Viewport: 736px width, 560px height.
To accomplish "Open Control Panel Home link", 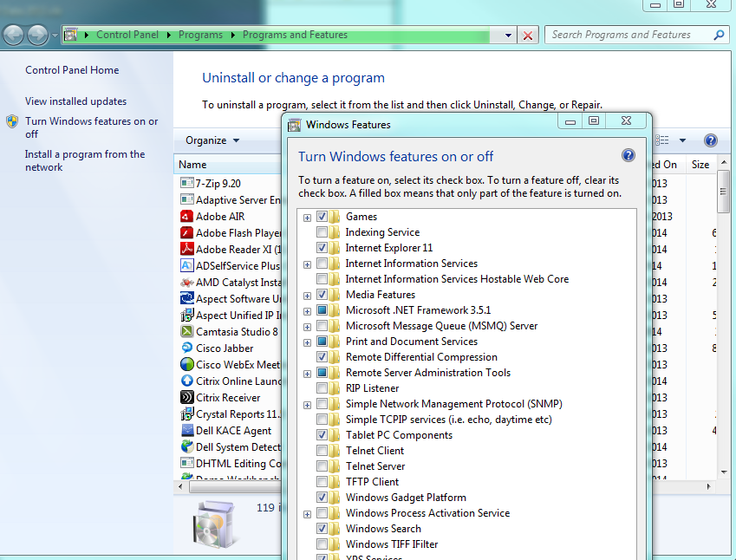I will 72,70.
